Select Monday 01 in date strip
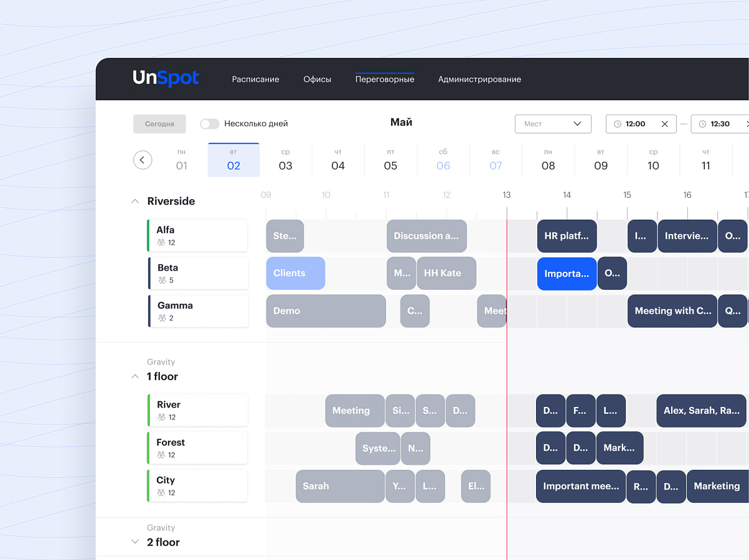Viewport: 749px width, 560px height. (181, 160)
